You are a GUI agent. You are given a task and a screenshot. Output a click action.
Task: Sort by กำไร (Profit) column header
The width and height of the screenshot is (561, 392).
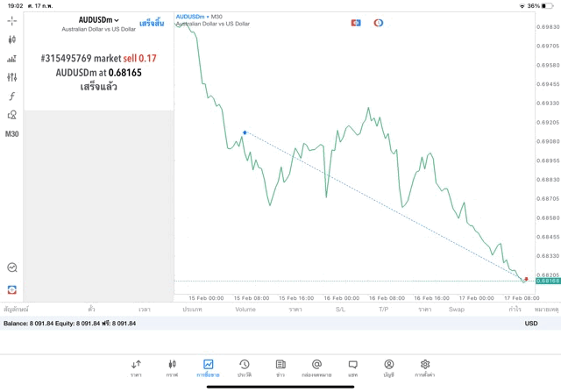coord(515,310)
